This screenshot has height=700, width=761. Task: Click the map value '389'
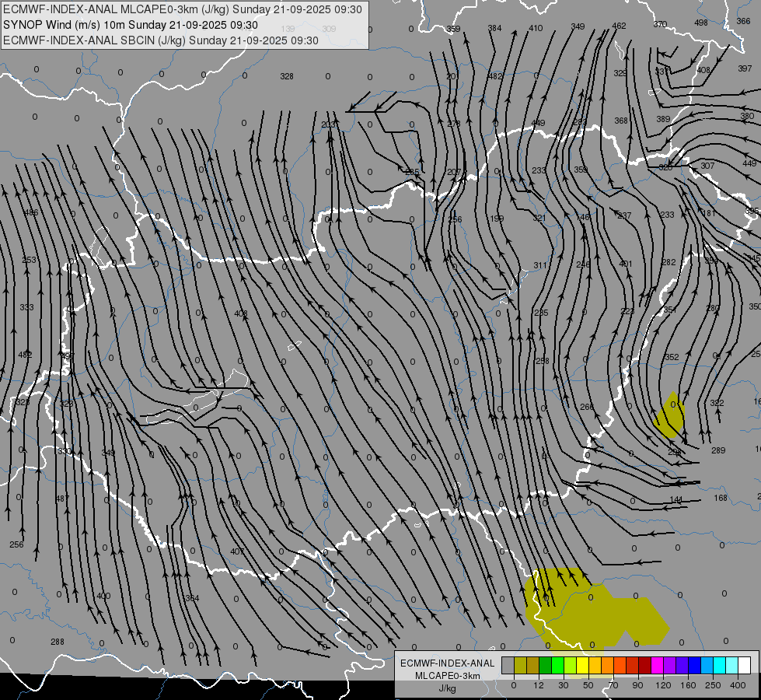point(663,119)
